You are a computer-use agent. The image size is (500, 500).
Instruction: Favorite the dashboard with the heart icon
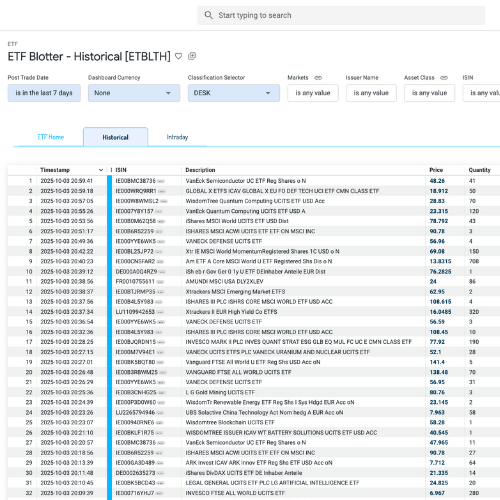pyautogui.click(x=179, y=56)
